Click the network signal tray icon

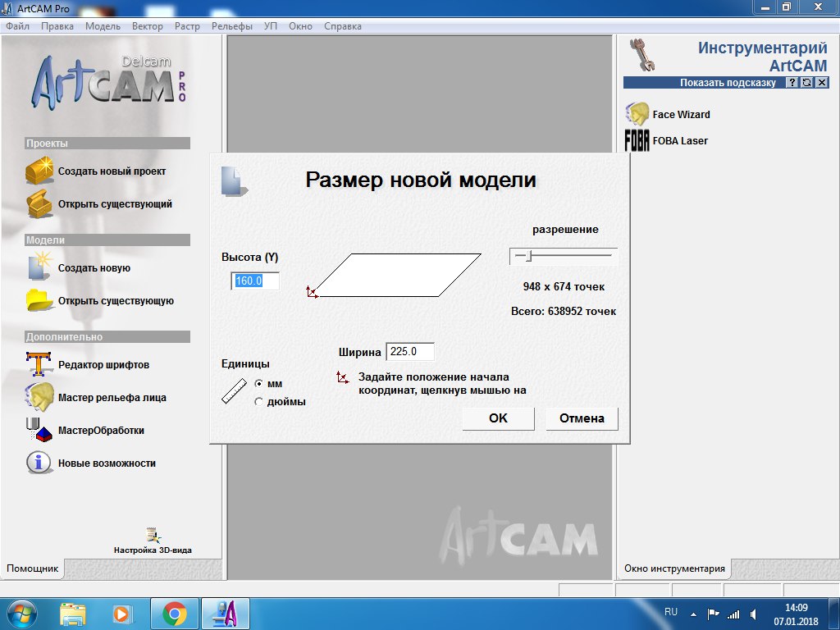pos(733,614)
